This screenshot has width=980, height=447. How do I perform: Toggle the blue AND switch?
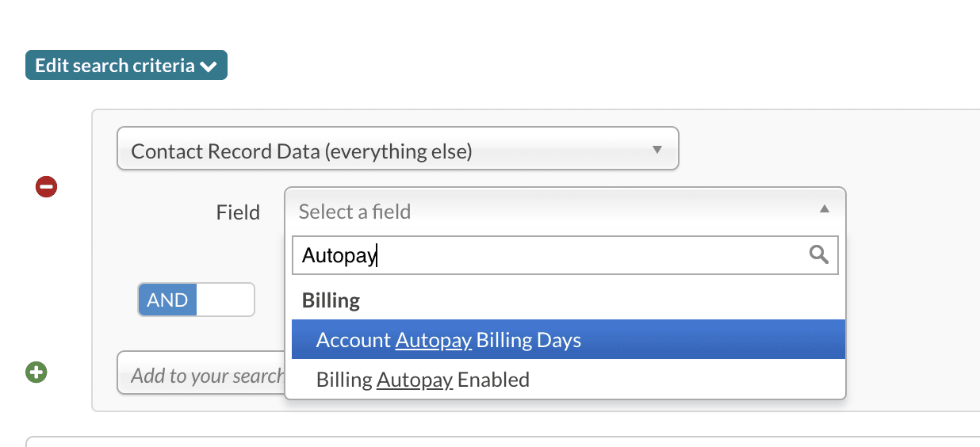click(167, 300)
